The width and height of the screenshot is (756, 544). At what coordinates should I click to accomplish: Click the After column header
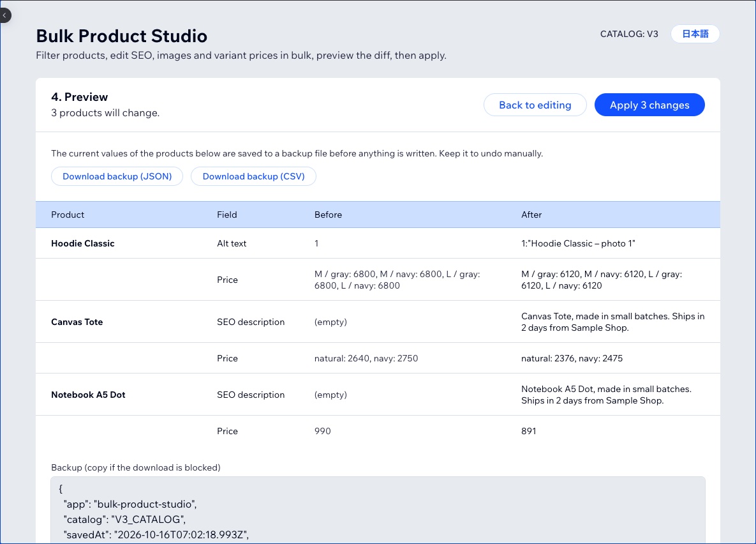click(531, 215)
